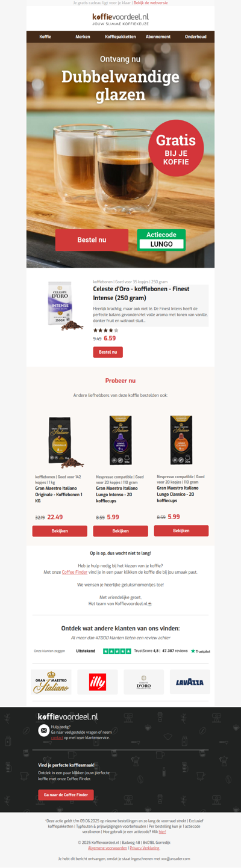Click the Ga naar de Coffee Finder button
This screenshot has width=241, height=868.
tap(66, 795)
